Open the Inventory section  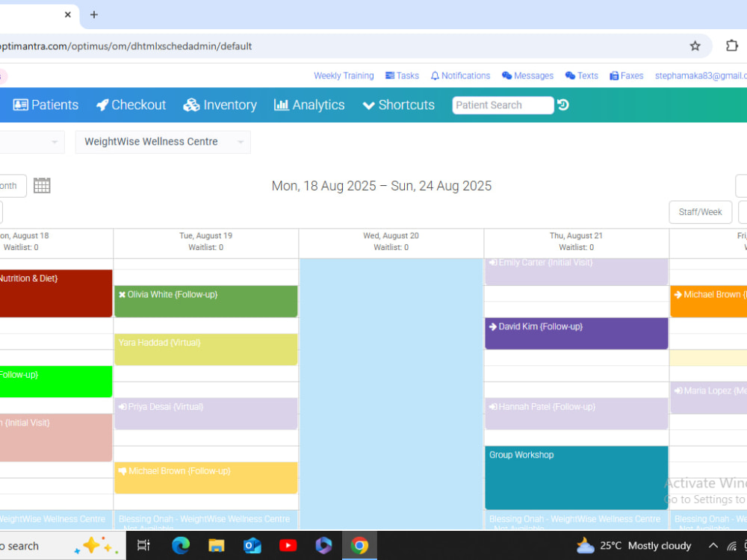[x=220, y=105]
